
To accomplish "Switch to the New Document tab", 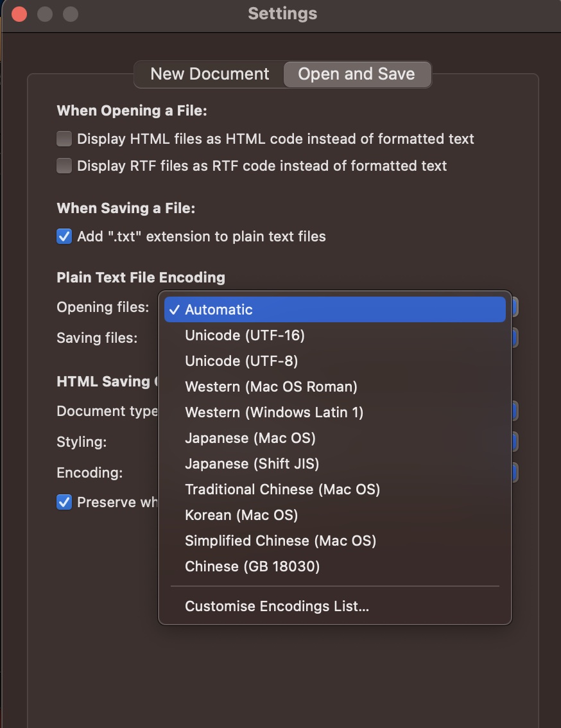I will pos(210,74).
